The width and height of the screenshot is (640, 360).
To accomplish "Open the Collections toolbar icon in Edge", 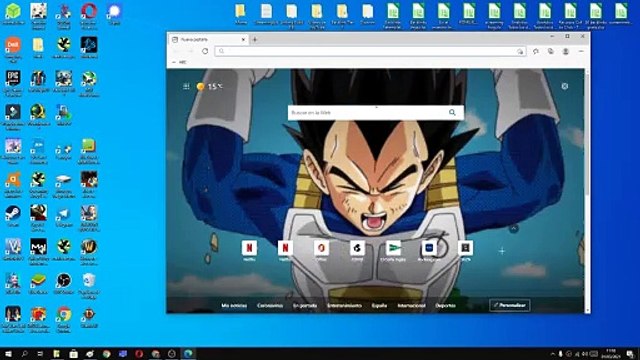I will click(x=551, y=51).
